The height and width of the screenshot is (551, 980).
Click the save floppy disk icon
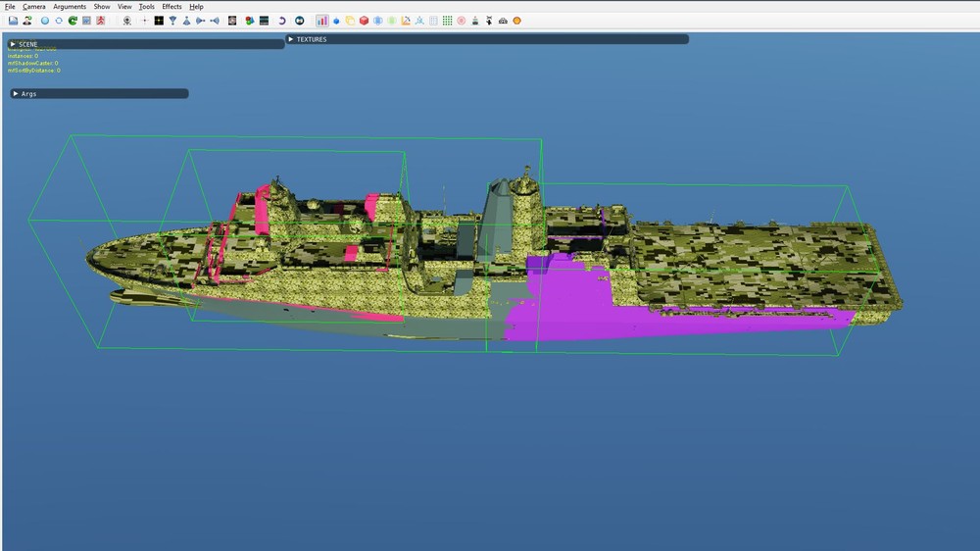pyautogui.click(x=13, y=21)
